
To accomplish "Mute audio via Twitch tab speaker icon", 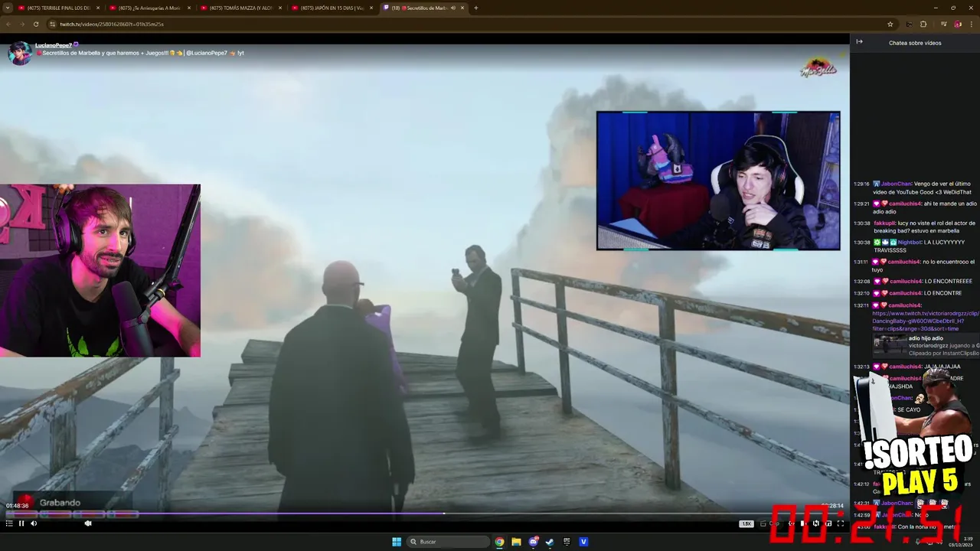I will pyautogui.click(x=453, y=8).
